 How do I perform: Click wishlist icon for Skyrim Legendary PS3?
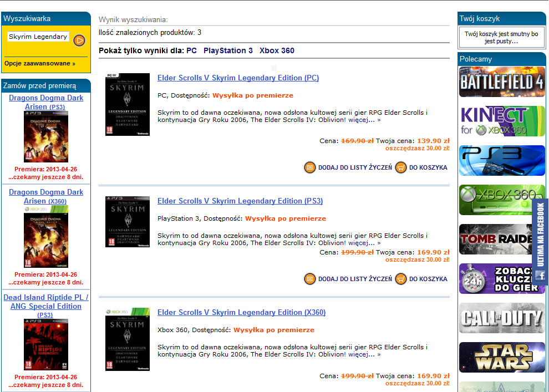pos(310,279)
